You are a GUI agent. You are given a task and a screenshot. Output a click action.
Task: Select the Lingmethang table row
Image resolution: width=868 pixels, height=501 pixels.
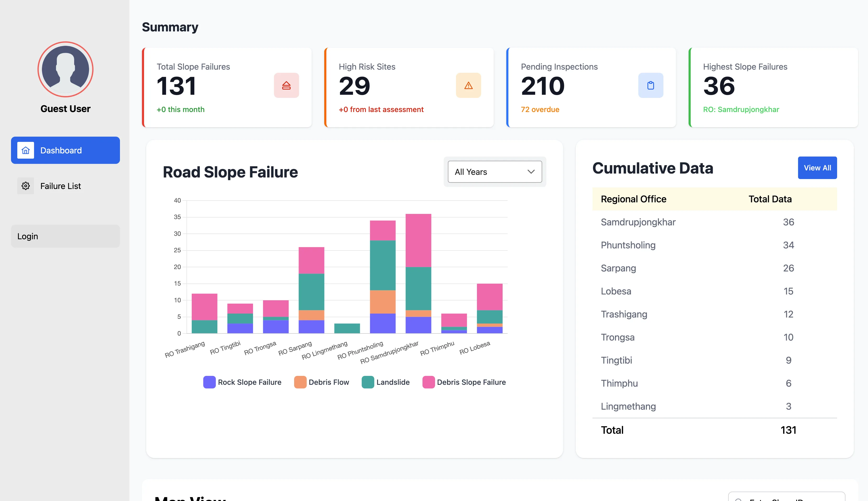715,406
